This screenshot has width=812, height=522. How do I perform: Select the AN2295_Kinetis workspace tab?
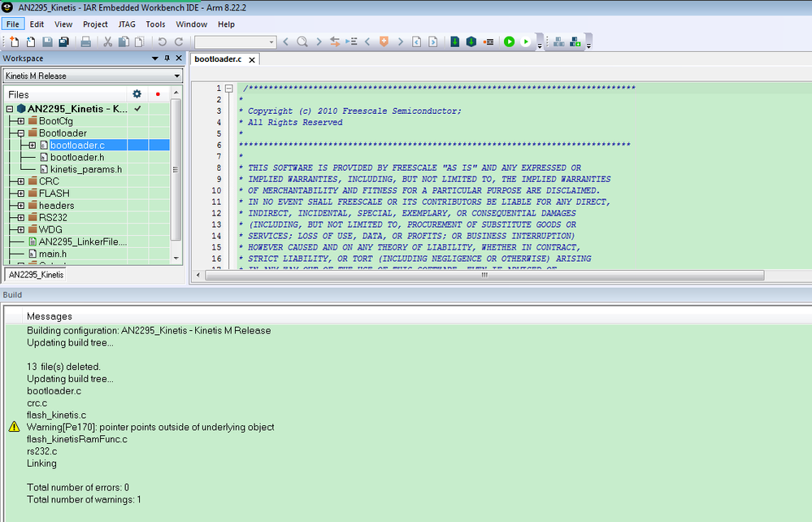click(x=36, y=275)
